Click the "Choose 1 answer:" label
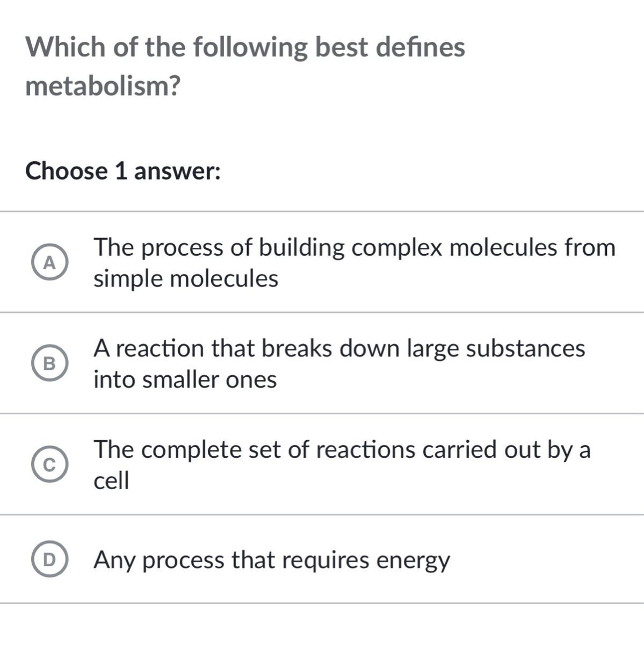 (x=123, y=171)
